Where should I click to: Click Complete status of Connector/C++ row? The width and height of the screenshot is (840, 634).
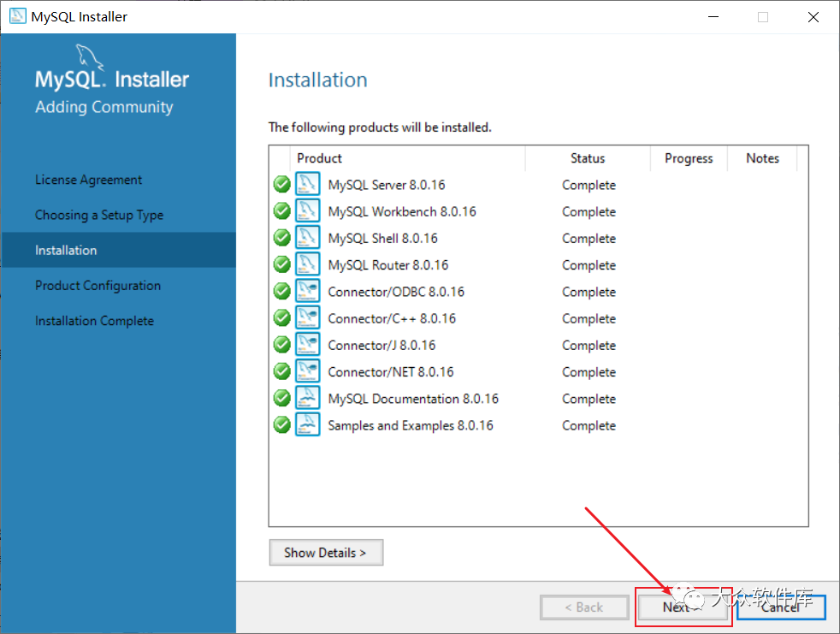click(x=589, y=319)
